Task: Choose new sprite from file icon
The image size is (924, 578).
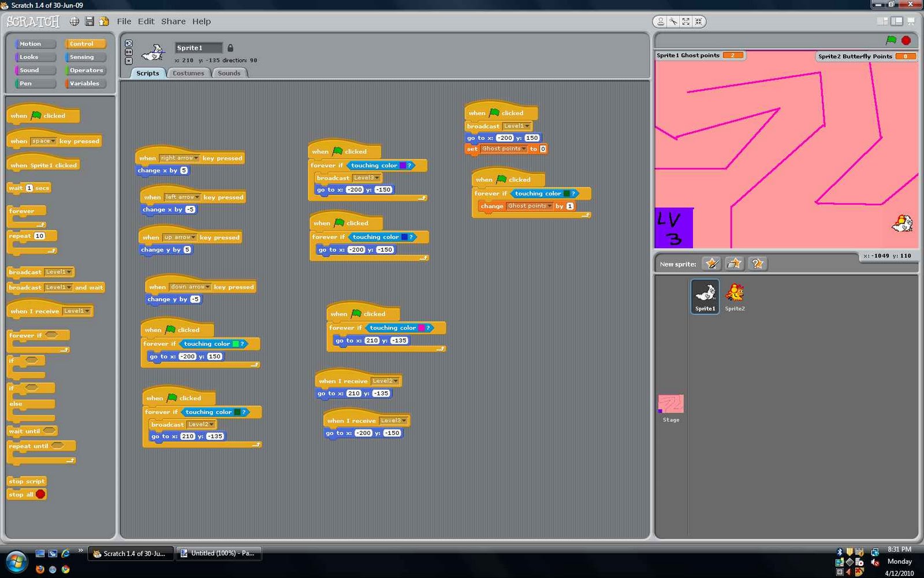Action: (735, 264)
